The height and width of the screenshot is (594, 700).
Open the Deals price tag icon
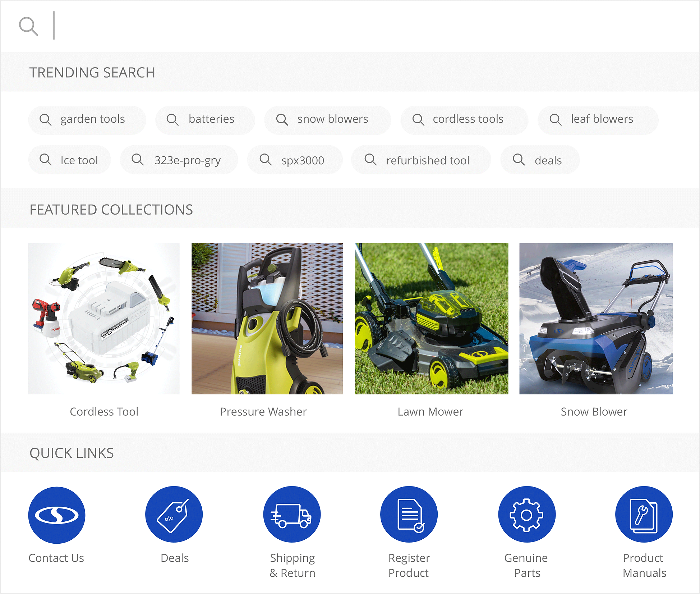(174, 515)
